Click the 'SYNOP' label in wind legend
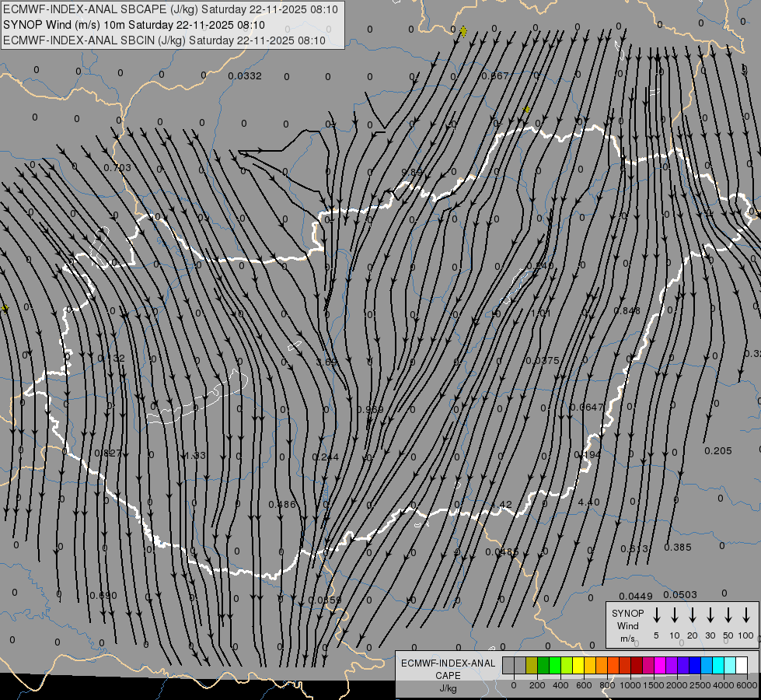This screenshot has width=761, height=700. click(x=627, y=614)
